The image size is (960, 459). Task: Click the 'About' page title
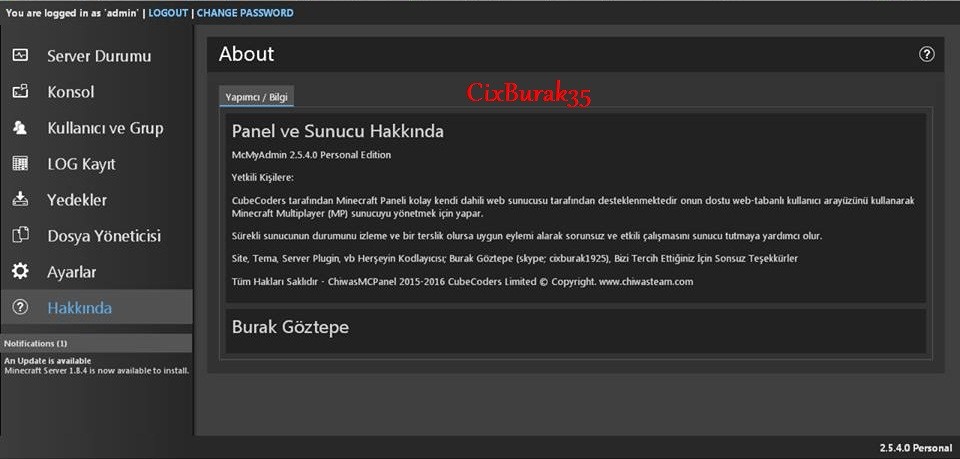pyautogui.click(x=246, y=54)
